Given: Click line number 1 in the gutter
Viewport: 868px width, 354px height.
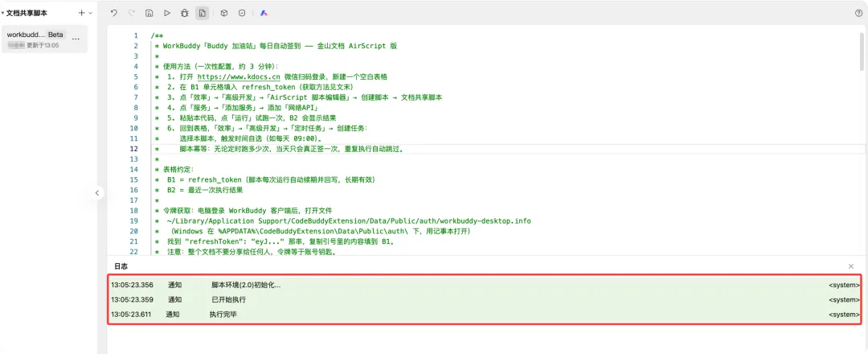Looking at the screenshot, I should click(x=136, y=35).
